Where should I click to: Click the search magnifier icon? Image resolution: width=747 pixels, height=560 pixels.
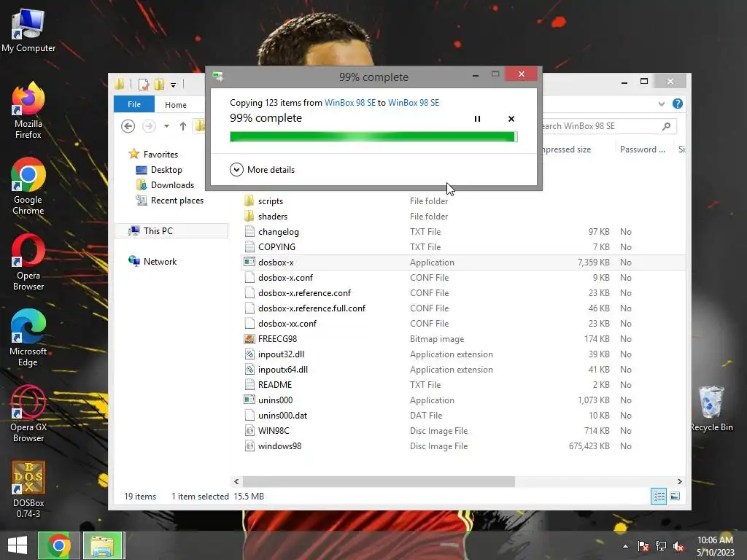pyautogui.click(x=667, y=126)
